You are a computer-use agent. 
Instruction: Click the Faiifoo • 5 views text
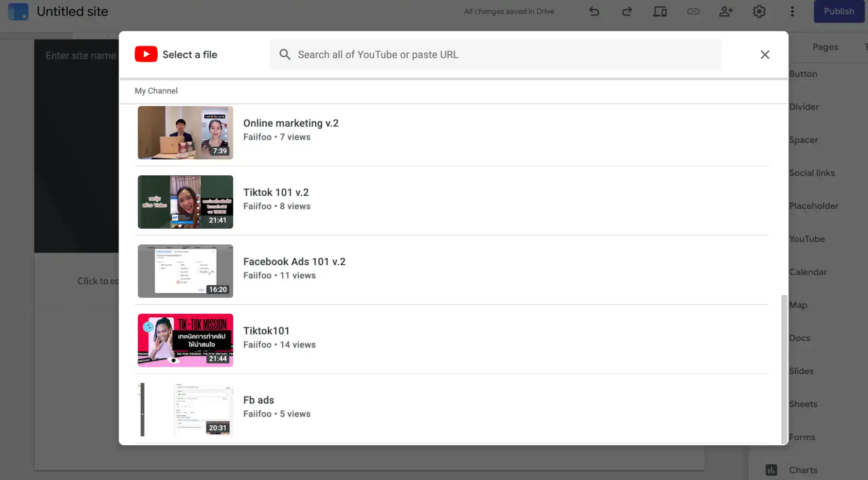277,414
